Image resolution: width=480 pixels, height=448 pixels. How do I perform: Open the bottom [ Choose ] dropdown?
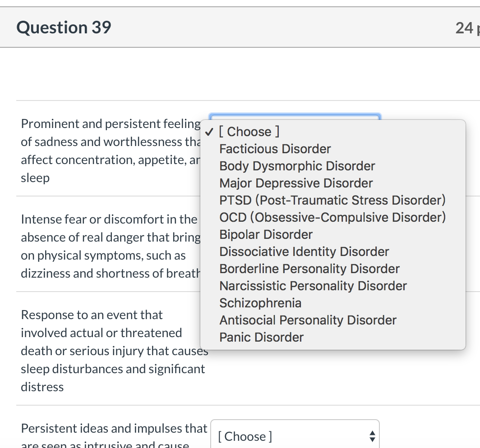(295, 436)
